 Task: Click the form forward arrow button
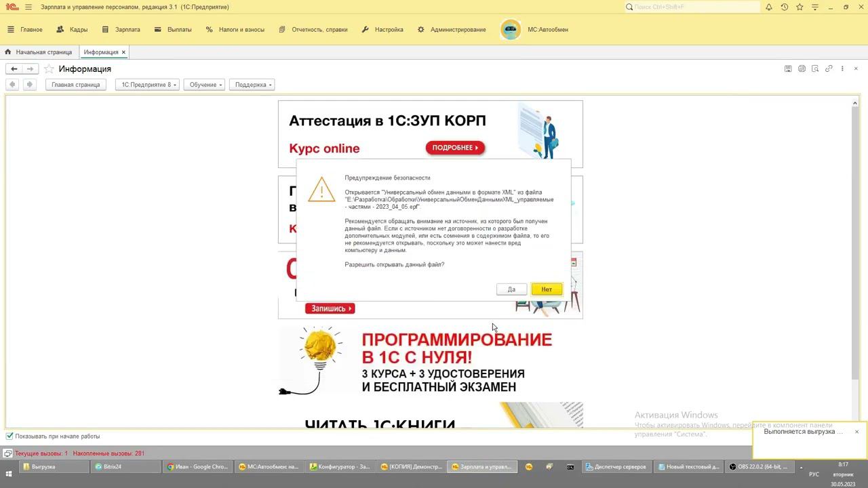click(x=30, y=69)
